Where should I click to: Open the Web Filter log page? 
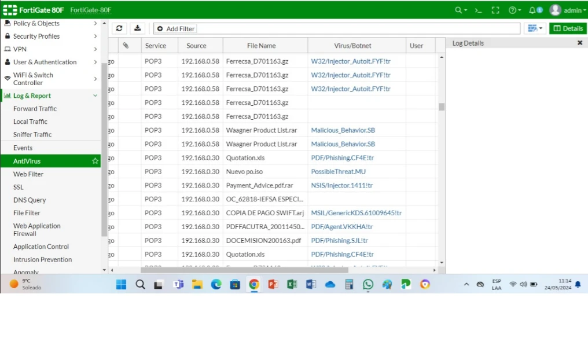click(28, 174)
